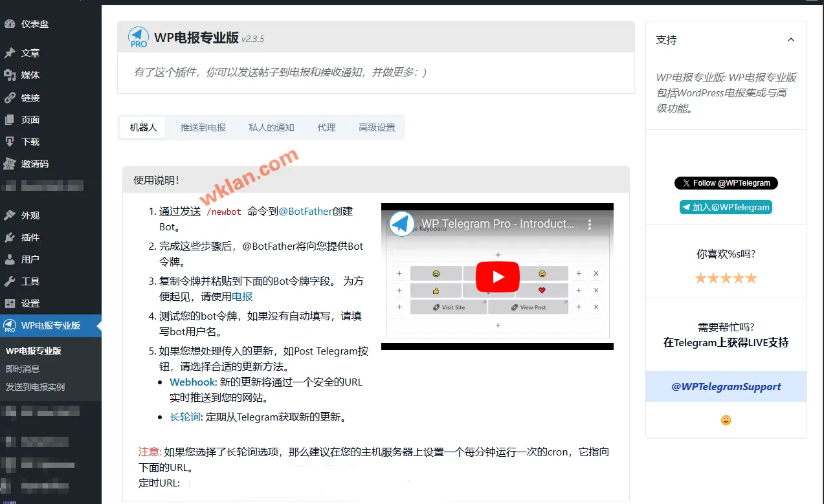The height and width of the screenshot is (504, 824).
Task: Click the icon beside 邀请码
Action: click(x=10, y=164)
